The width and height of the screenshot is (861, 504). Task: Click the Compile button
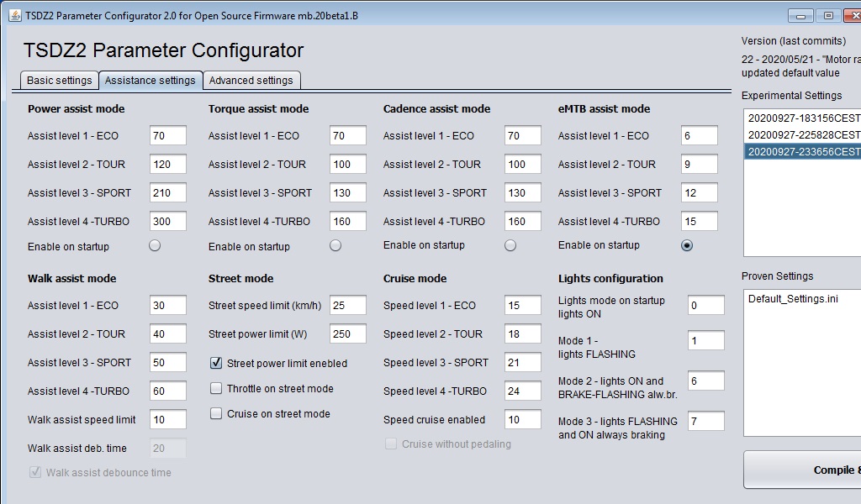tap(802, 470)
